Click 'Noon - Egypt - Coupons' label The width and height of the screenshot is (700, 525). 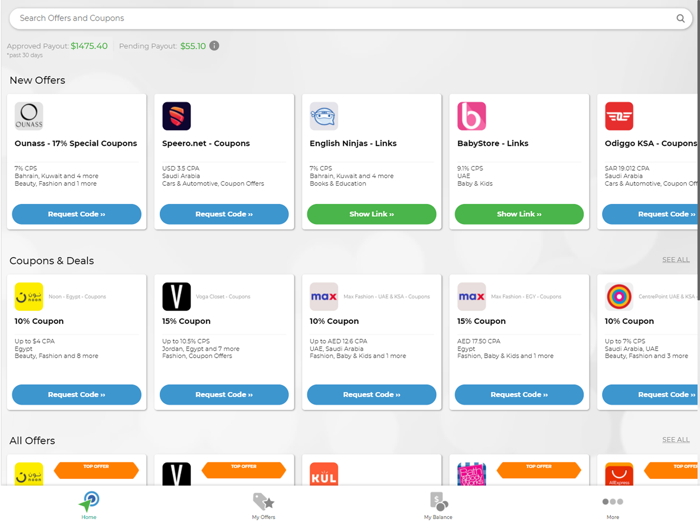point(77,296)
